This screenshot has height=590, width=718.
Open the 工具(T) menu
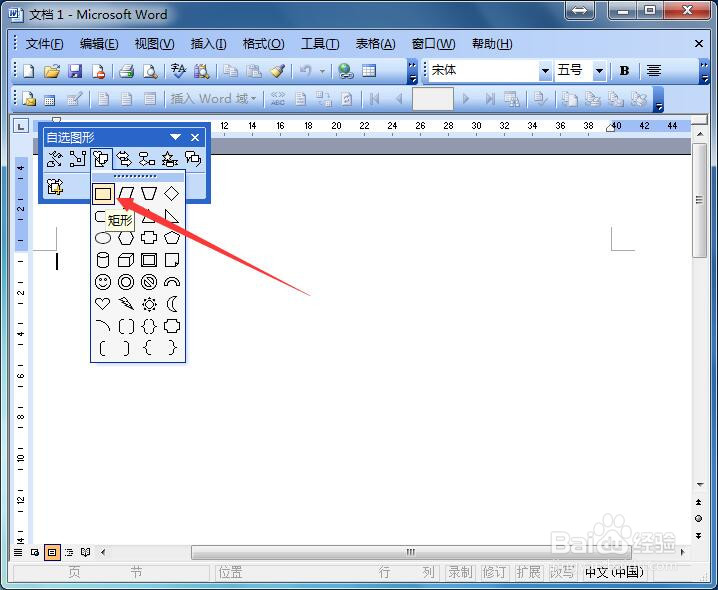(320, 44)
